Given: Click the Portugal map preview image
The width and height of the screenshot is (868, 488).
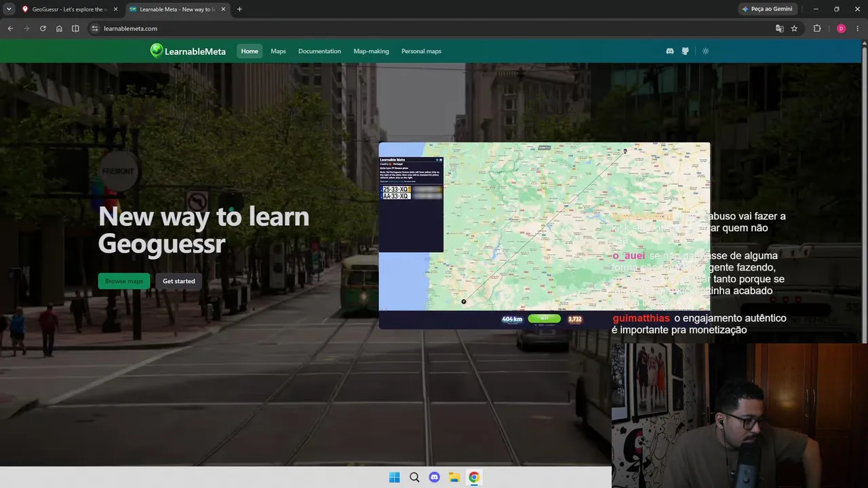Looking at the screenshot, I should click(x=545, y=235).
